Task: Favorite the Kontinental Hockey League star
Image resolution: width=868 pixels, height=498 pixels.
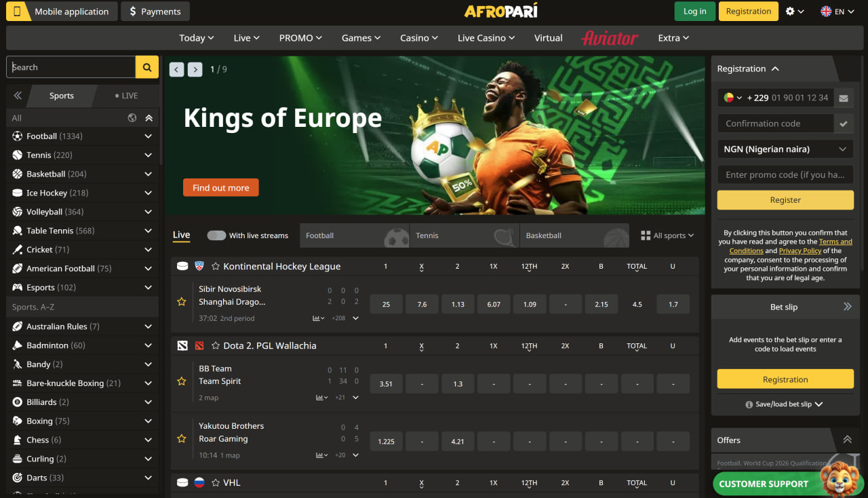Action: [x=216, y=267]
